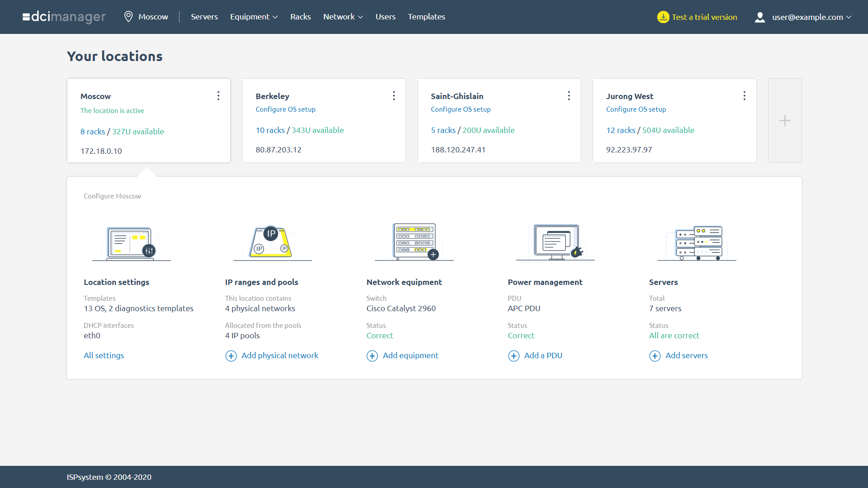Viewport: 868px width, 488px height.
Task: Click the Servers stack icon
Action: coord(697,242)
